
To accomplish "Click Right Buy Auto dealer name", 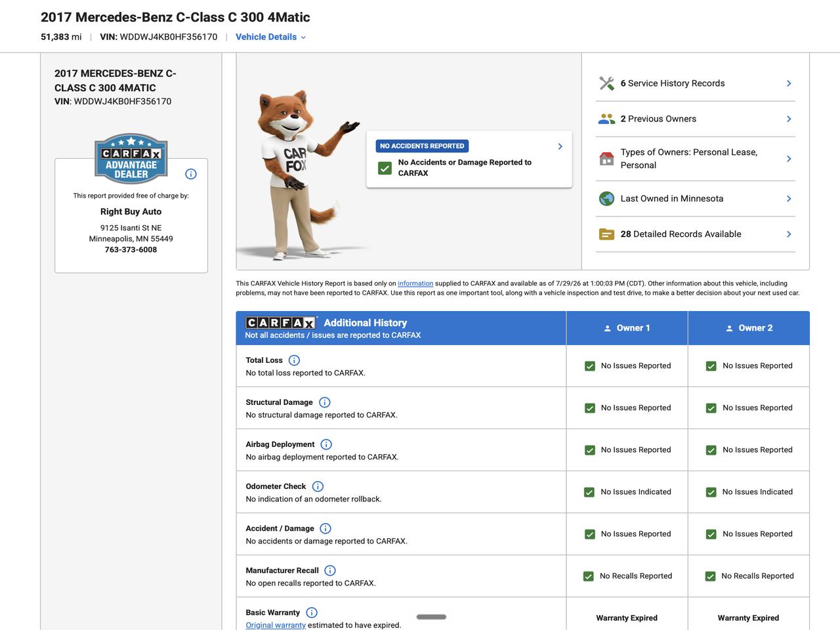I will coord(131,211).
